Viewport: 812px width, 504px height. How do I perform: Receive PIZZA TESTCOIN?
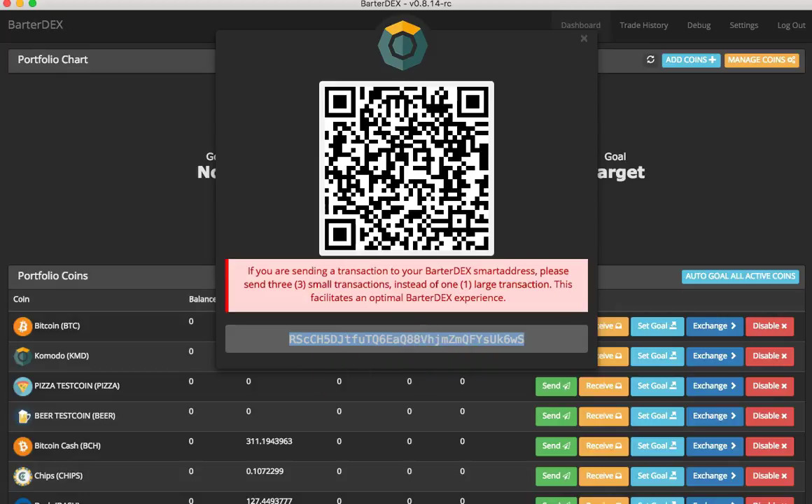pos(603,386)
